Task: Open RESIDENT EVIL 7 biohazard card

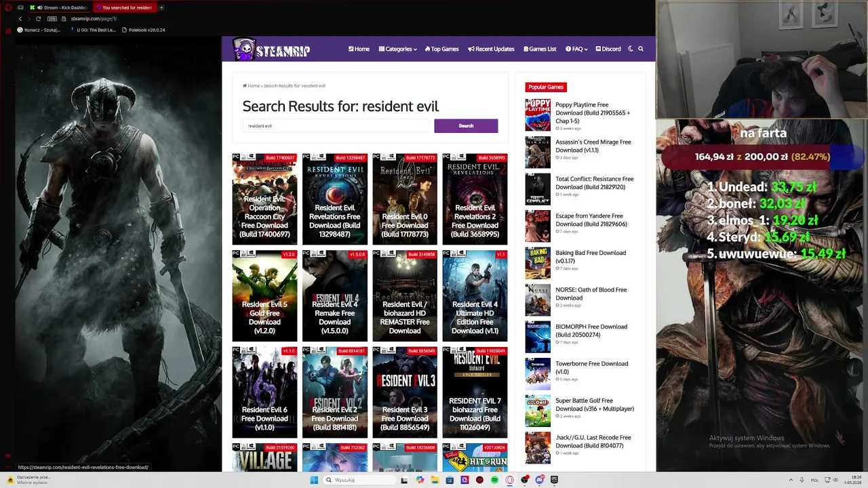Action: [x=475, y=392]
